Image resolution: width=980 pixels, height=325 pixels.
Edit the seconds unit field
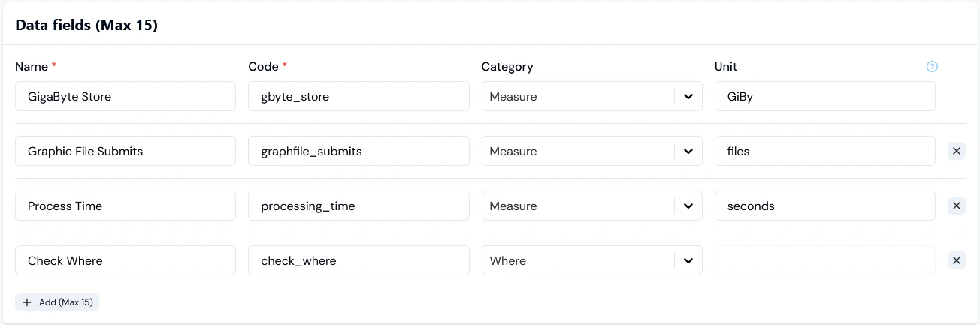pyautogui.click(x=824, y=206)
